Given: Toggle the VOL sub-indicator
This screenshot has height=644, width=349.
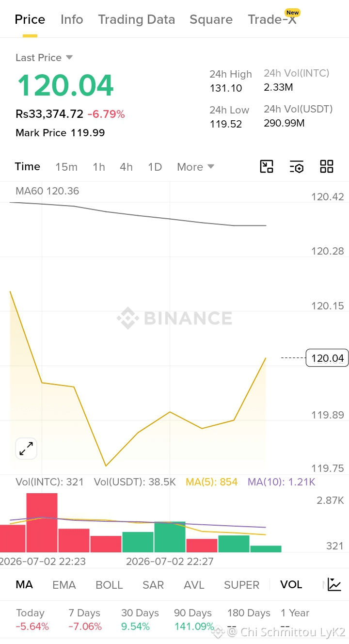Looking at the screenshot, I should click(291, 584).
